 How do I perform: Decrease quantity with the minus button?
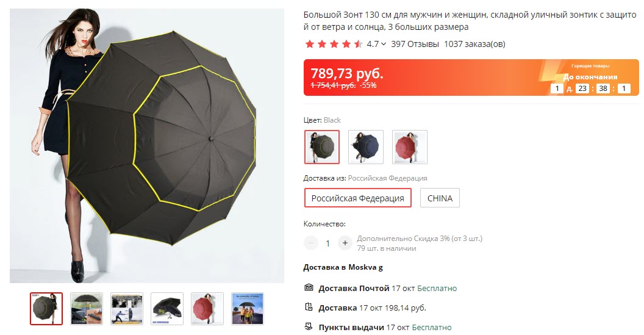[x=311, y=243]
